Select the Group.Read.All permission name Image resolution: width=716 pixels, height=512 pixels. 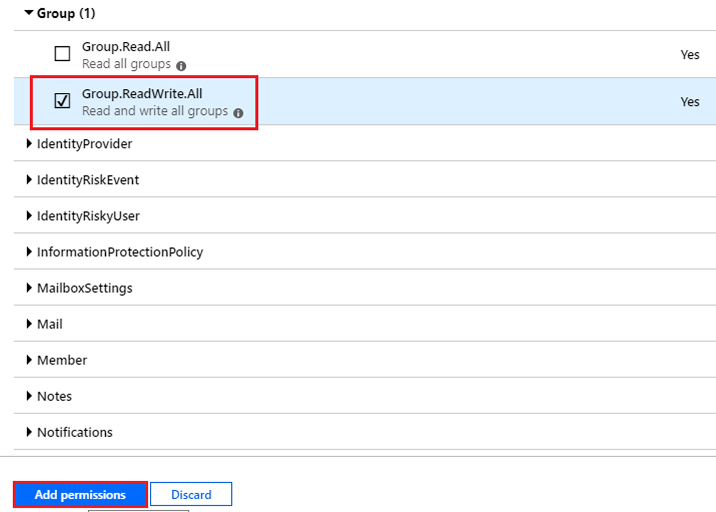[x=126, y=47]
